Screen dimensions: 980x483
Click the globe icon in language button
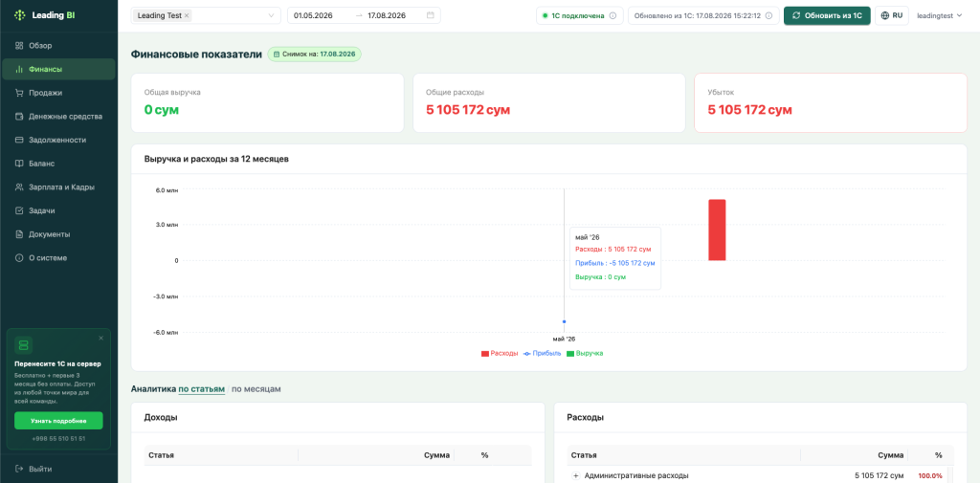coord(885,15)
